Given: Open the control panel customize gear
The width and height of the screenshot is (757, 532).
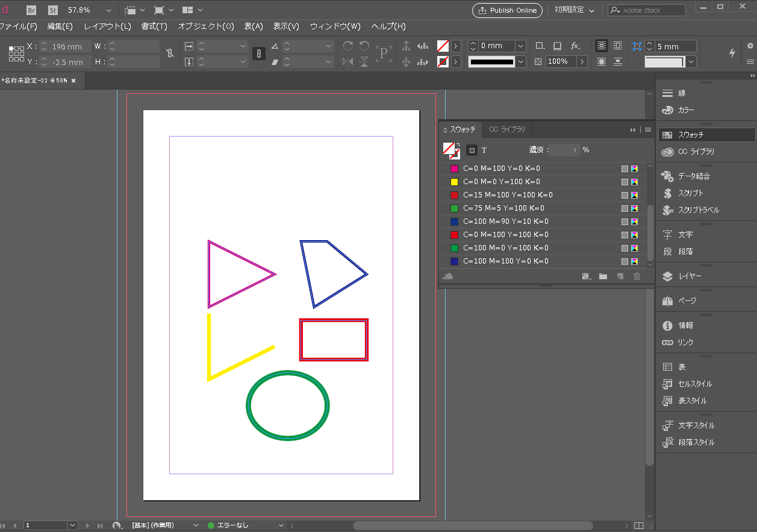Looking at the screenshot, I should [750, 46].
